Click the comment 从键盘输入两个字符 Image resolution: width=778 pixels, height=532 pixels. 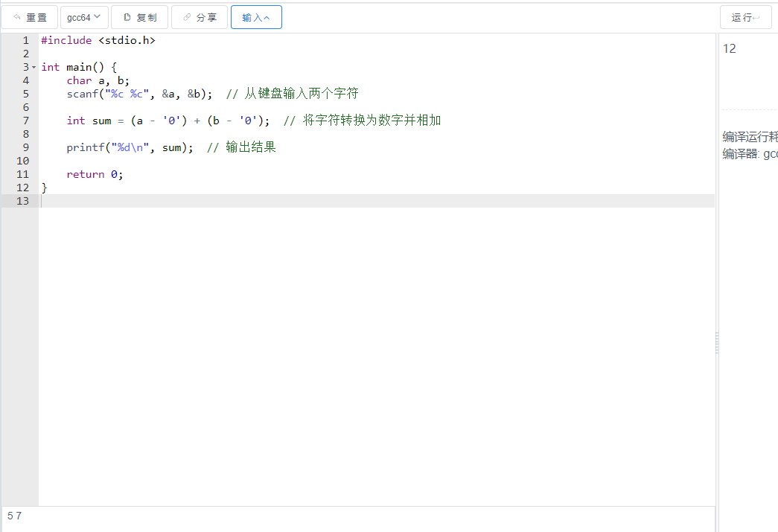[293, 94]
